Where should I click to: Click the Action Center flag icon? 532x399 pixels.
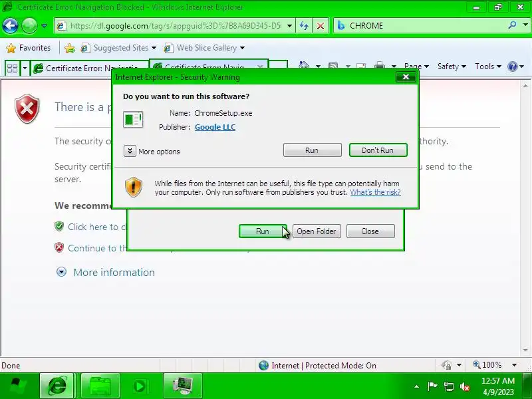pos(432,386)
